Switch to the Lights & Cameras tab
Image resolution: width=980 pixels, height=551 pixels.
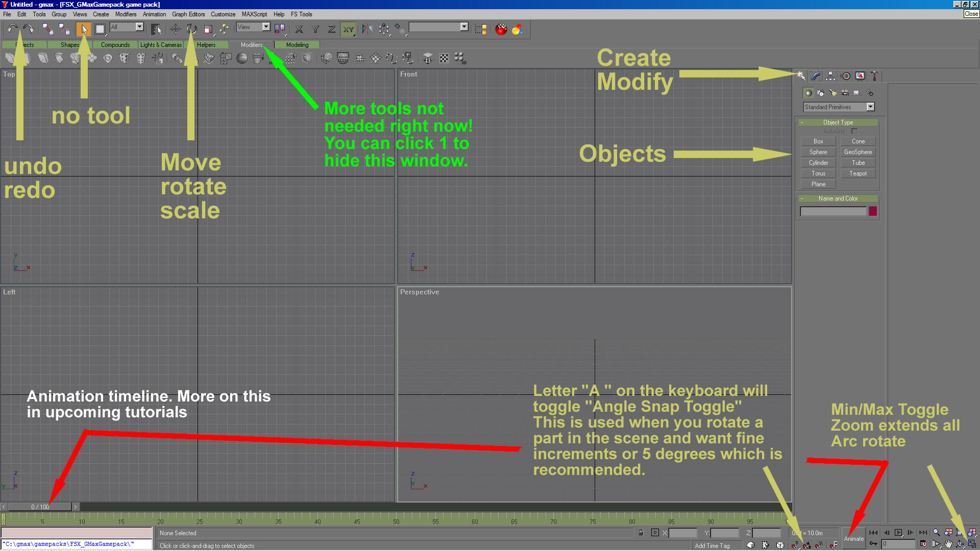click(161, 45)
